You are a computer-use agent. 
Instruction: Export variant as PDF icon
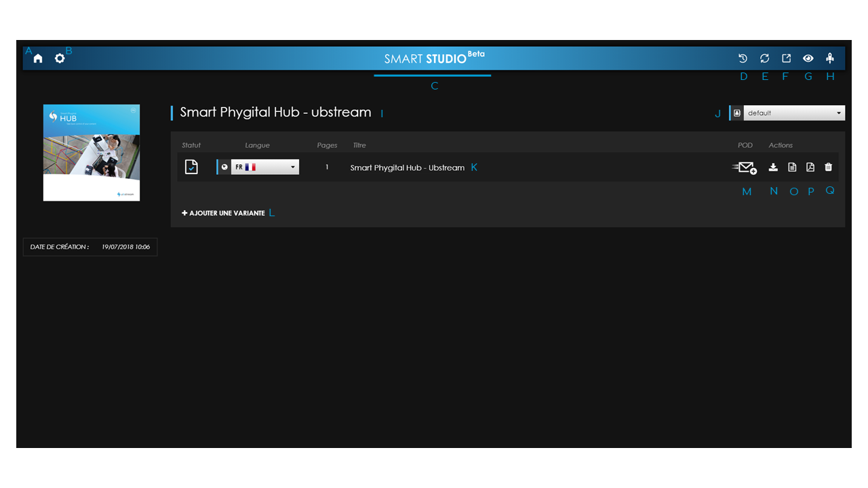[x=810, y=167]
